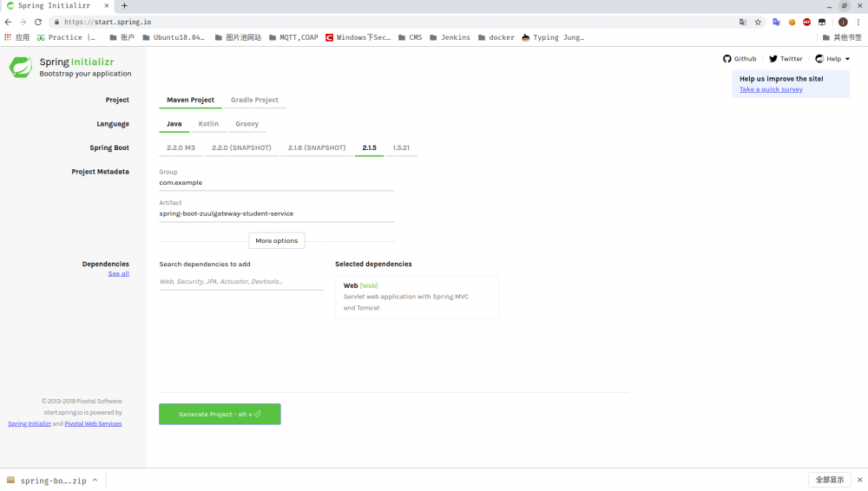Open the downloaded zip file's chevron menu

95,481
